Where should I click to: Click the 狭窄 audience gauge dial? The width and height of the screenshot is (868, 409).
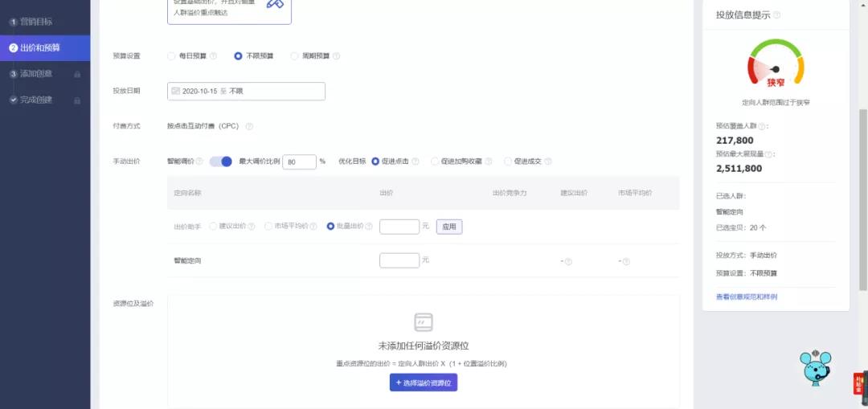(776, 65)
